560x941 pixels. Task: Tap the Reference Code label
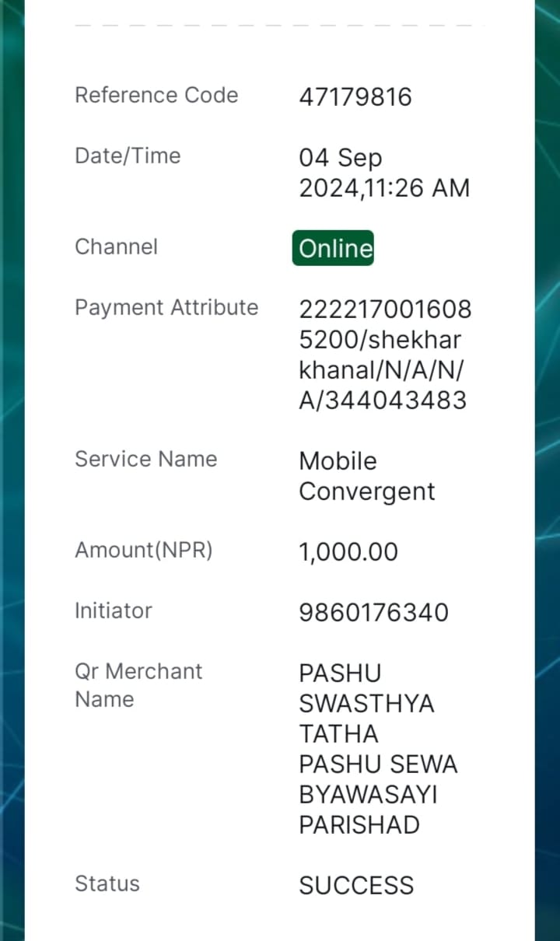pos(156,95)
